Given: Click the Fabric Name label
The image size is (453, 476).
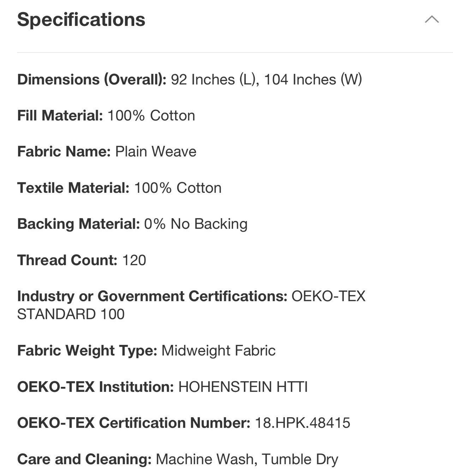Looking at the screenshot, I should [64, 151].
